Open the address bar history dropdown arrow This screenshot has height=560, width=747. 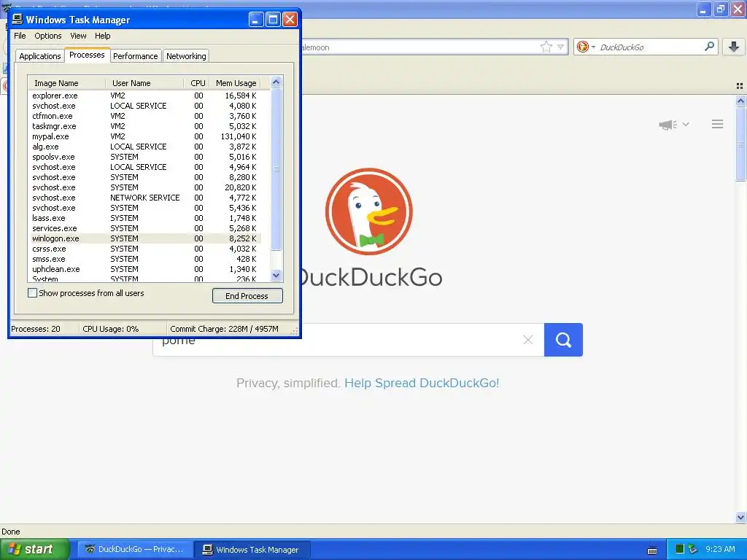(561, 47)
